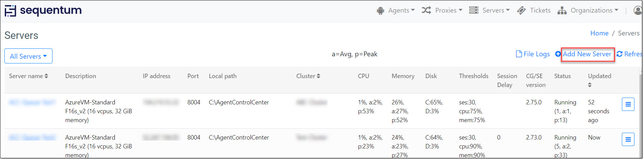This screenshot has height=160, width=644.
Task: Open File Logs
Action: point(533,54)
